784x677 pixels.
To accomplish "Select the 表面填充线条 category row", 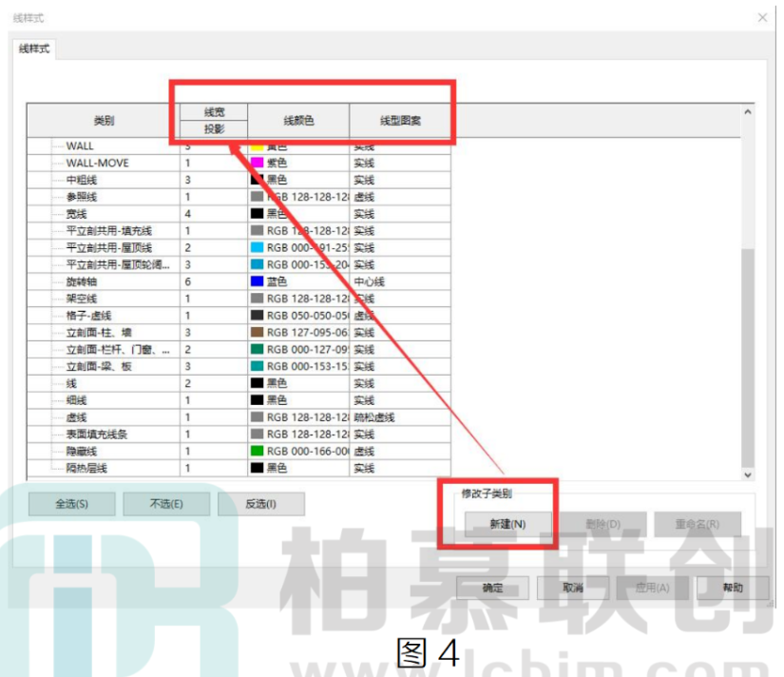I will click(97, 435).
